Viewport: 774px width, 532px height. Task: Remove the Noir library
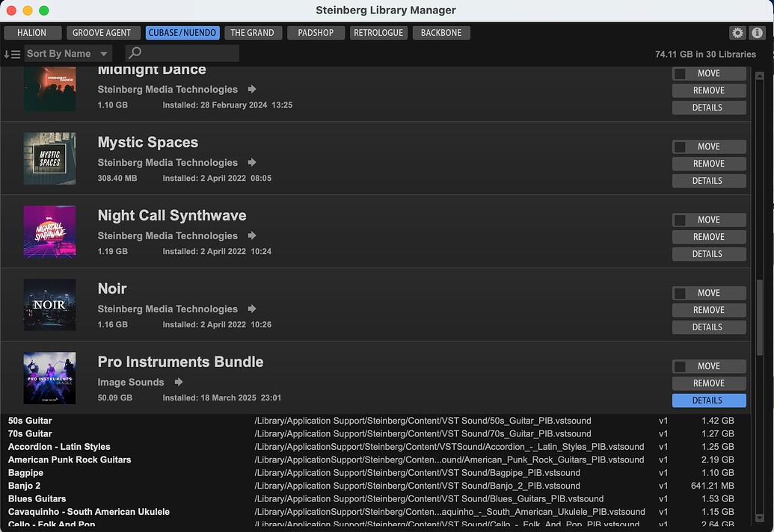point(708,310)
